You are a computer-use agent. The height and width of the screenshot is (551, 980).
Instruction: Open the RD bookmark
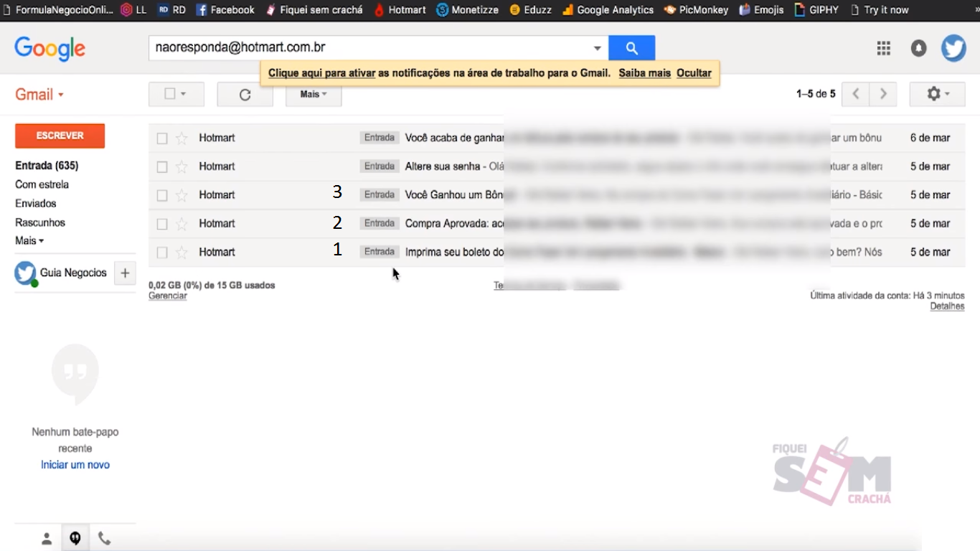coord(171,10)
